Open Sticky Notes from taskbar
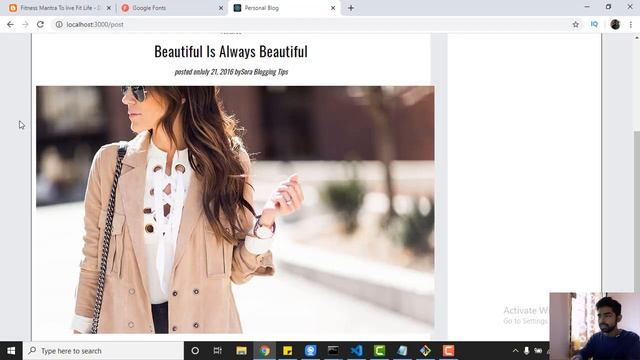Image resolution: width=640 pixels, height=360 pixels. pos(287,351)
